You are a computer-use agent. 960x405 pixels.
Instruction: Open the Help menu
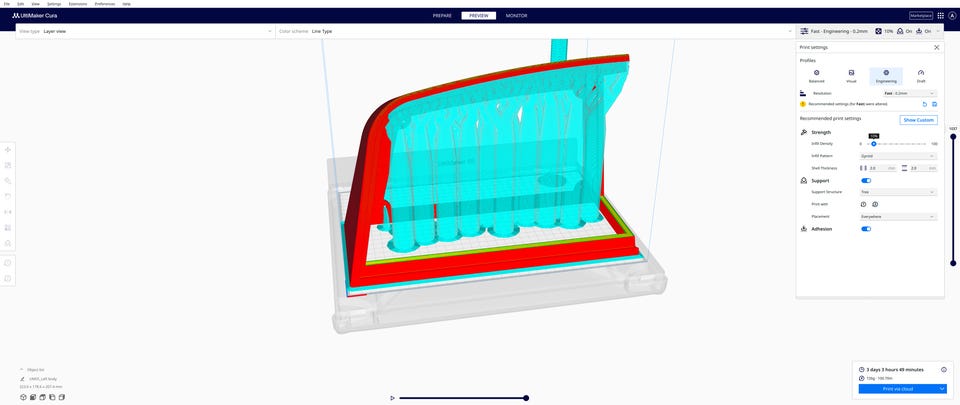(x=126, y=4)
